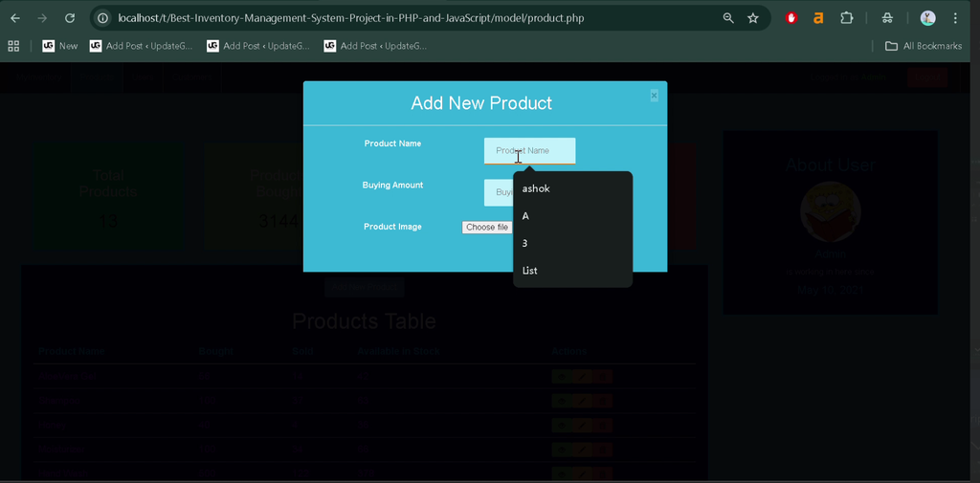Click the red delete icon in the first table row
980x483 pixels.
click(603, 377)
